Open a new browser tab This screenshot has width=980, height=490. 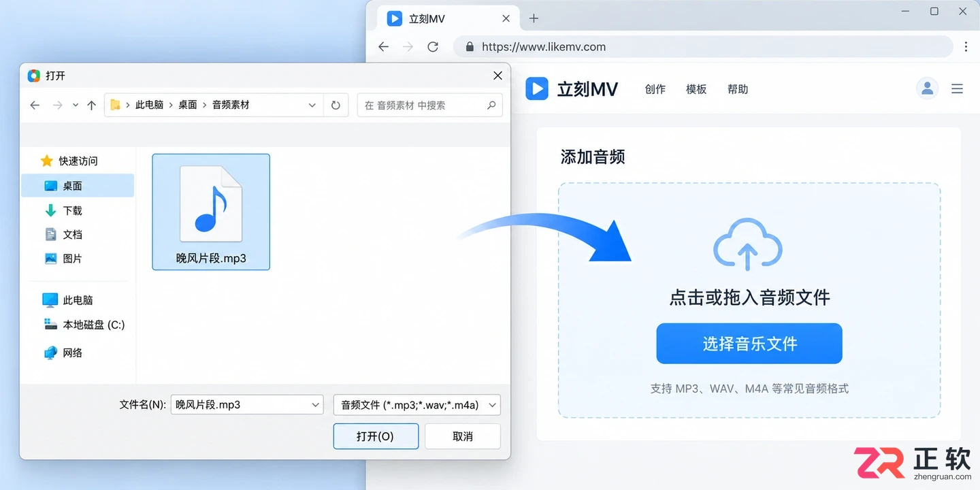tap(534, 18)
